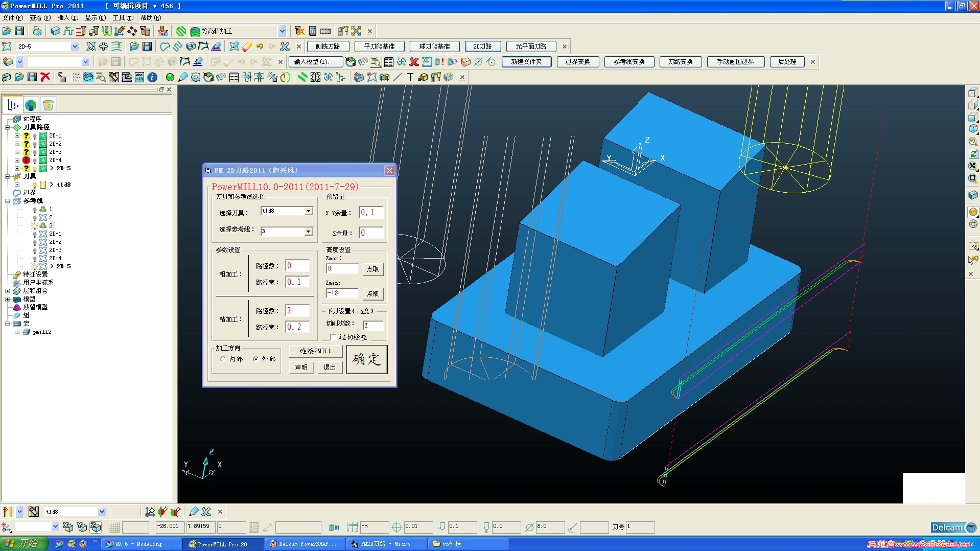Toggle light bulb for toolpath 2D-4
The height and width of the screenshot is (551, 980).
coord(35,160)
